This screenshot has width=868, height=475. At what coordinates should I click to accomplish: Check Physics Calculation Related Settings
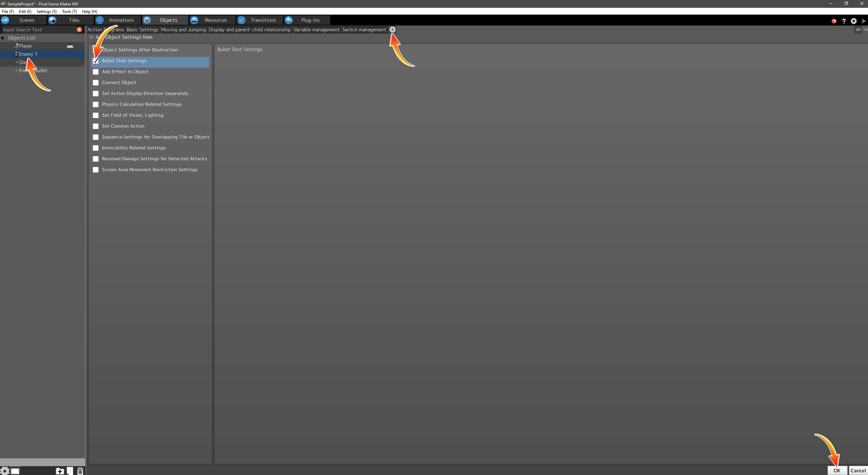click(96, 104)
